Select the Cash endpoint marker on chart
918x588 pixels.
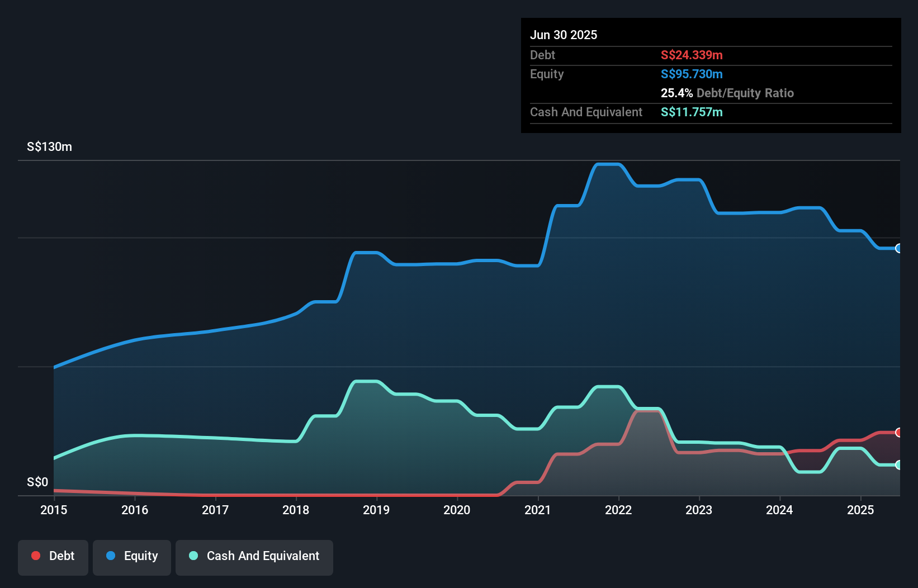[898, 464]
